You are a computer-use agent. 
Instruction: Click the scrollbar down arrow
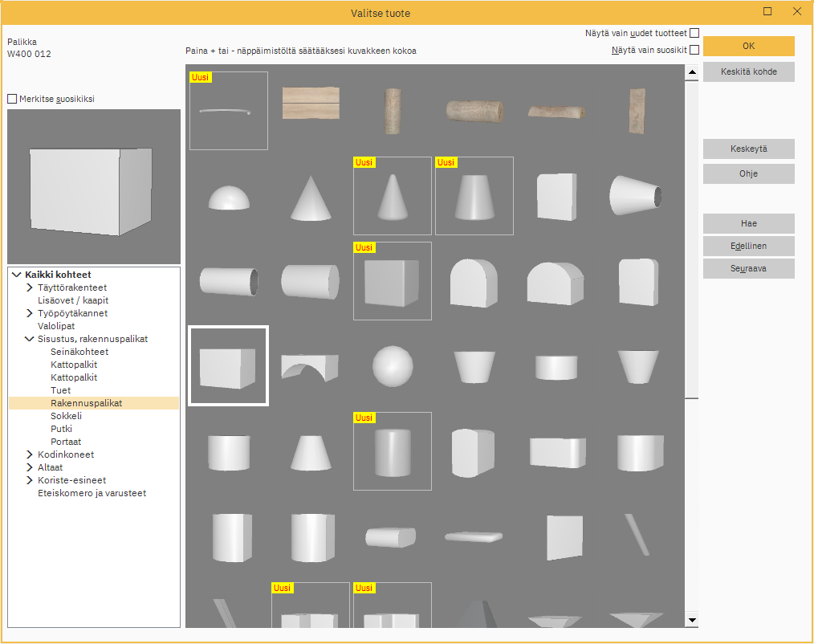point(691,619)
